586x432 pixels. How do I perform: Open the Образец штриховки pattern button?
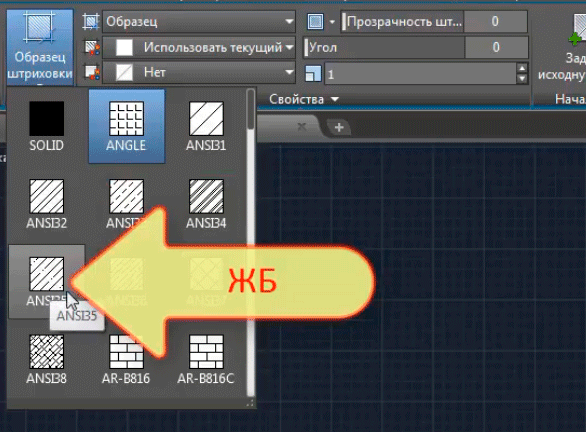pos(40,47)
